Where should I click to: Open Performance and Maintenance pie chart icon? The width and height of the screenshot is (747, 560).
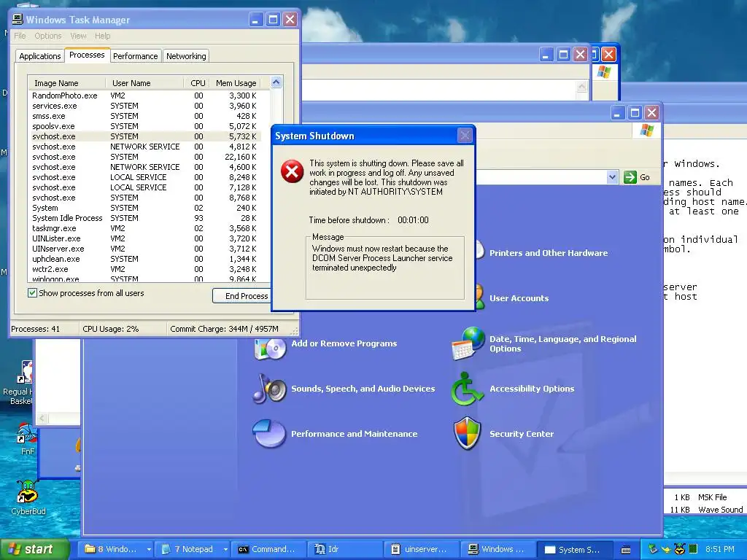pyautogui.click(x=269, y=433)
